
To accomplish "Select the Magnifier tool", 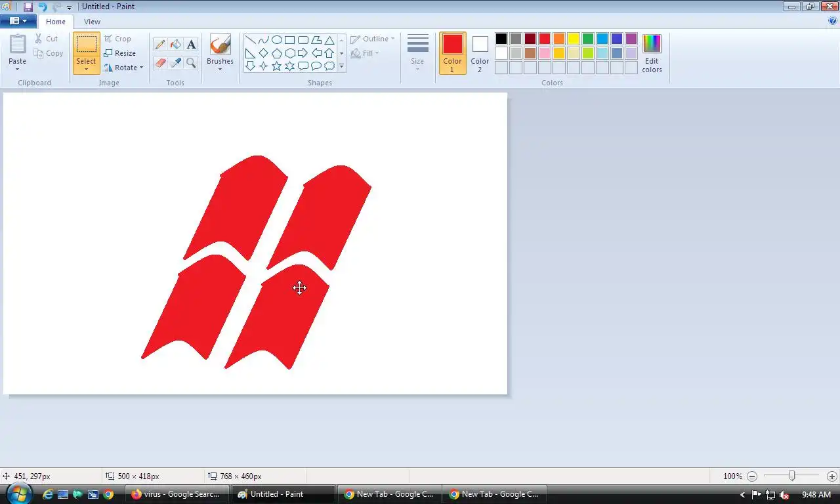I will point(191,63).
